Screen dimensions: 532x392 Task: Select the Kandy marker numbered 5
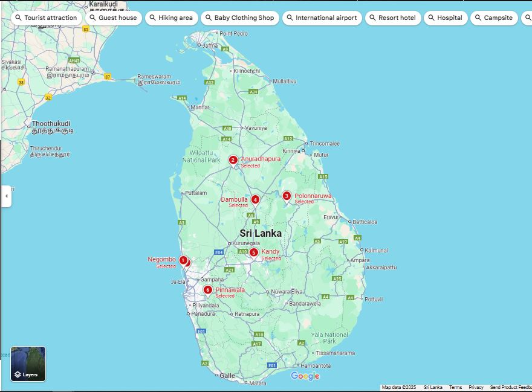pyautogui.click(x=254, y=252)
